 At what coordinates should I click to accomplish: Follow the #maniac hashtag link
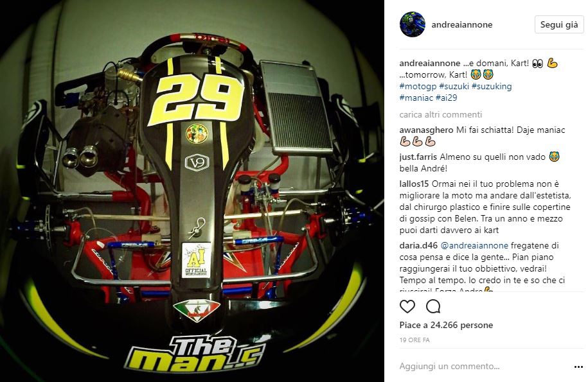point(416,98)
